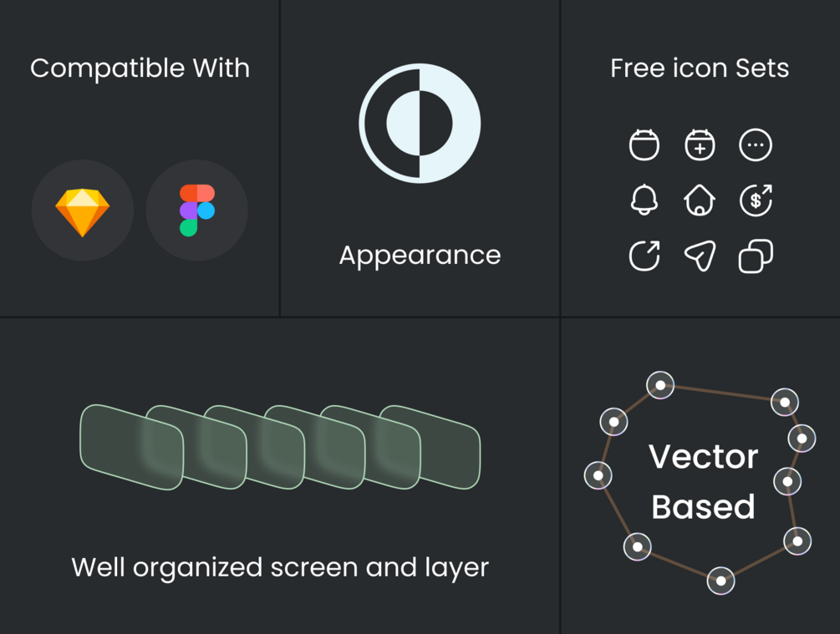This screenshot has height=634, width=840.
Task: Click 'Well organized screen and layer' caption
Action: (x=280, y=567)
